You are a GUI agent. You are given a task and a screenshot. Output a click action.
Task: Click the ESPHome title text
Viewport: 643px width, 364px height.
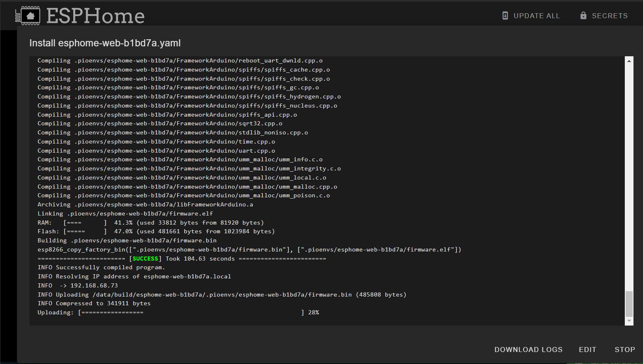(x=96, y=16)
